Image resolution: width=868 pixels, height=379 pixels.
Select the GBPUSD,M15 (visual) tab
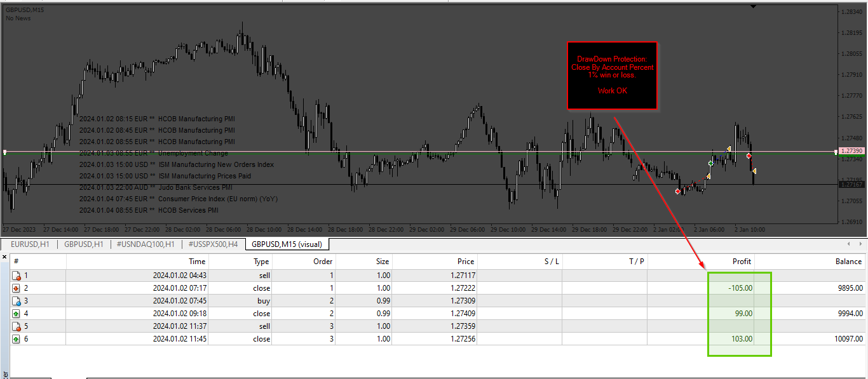point(287,244)
